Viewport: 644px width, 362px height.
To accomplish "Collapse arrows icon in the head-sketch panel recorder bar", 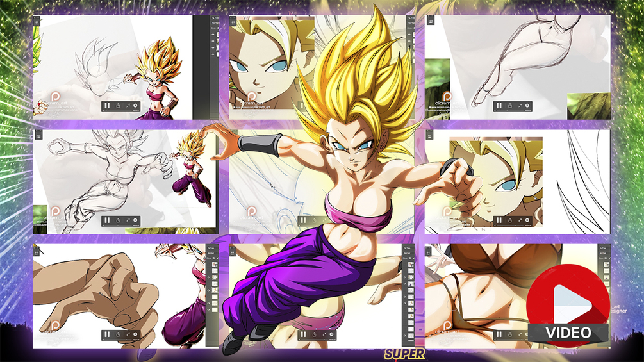I will coord(128,106).
